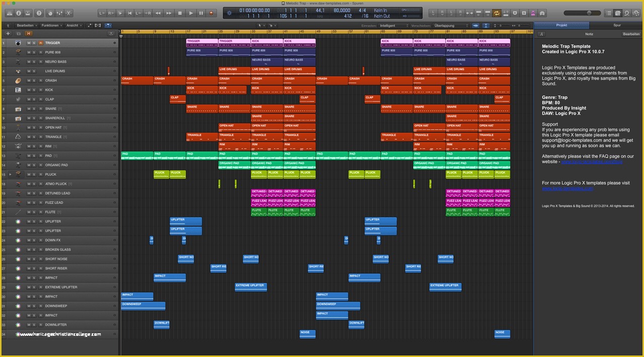Adjust the master volume slider
This screenshot has height=357, width=644.
click(x=582, y=13)
